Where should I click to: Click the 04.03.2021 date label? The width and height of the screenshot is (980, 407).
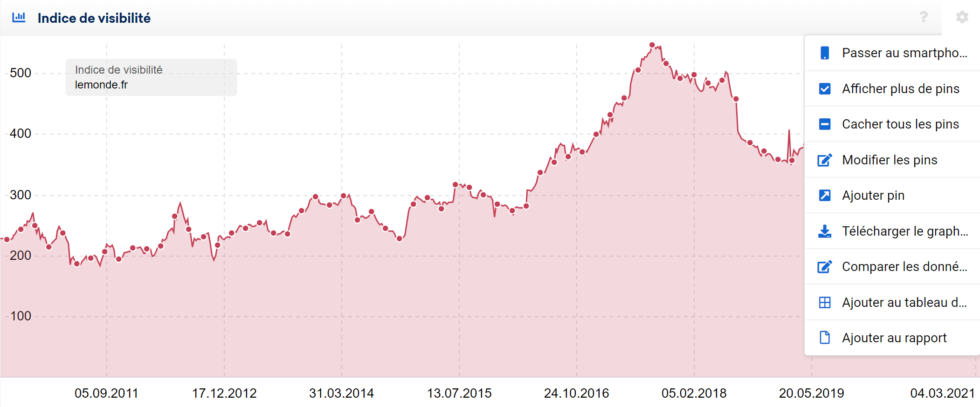coord(942,393)
